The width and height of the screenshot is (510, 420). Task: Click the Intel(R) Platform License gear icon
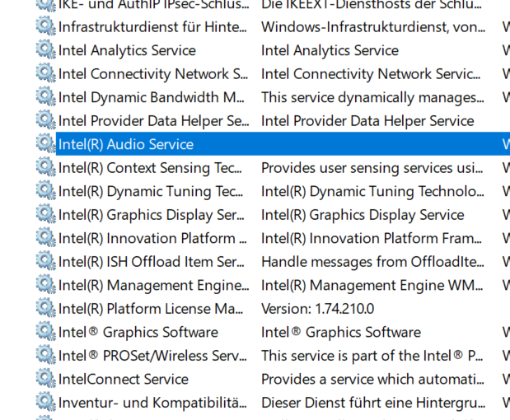45,309
